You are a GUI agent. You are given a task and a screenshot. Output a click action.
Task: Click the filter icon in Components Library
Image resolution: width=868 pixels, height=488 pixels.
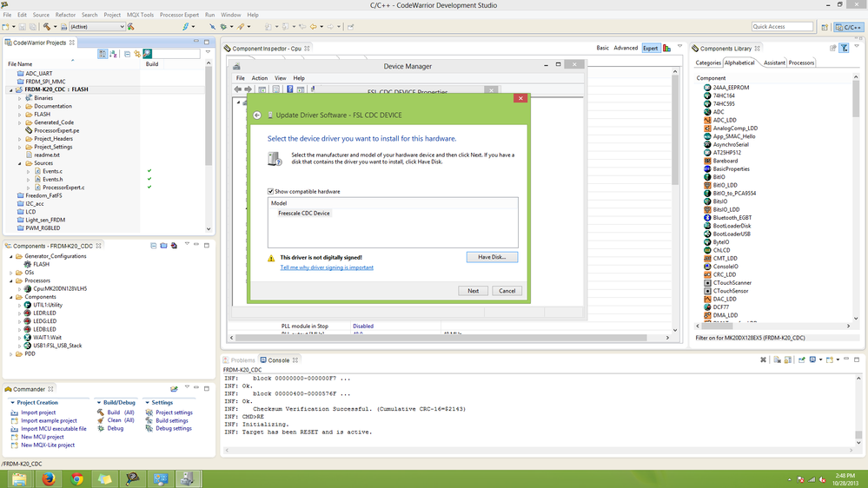pos(845,48)
